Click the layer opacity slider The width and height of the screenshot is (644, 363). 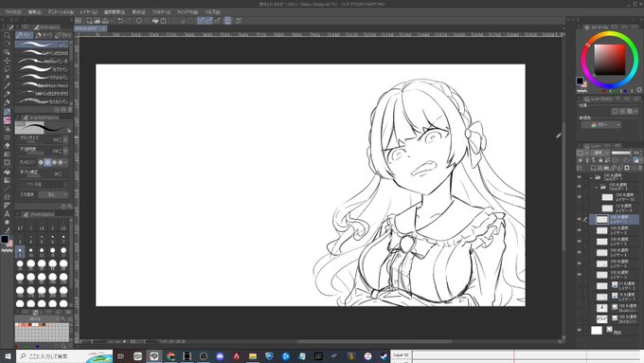(620, 153)
